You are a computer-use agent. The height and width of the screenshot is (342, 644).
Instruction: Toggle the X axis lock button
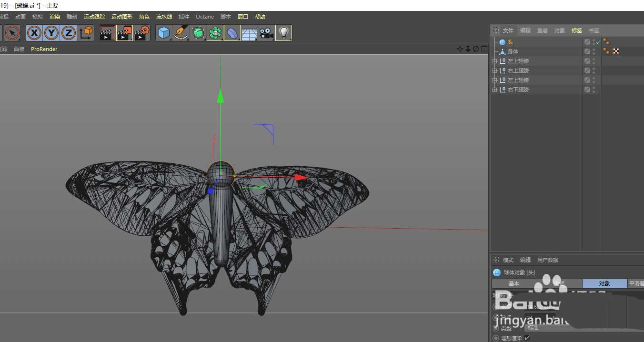pyautogui.click(x=34, y=33)
